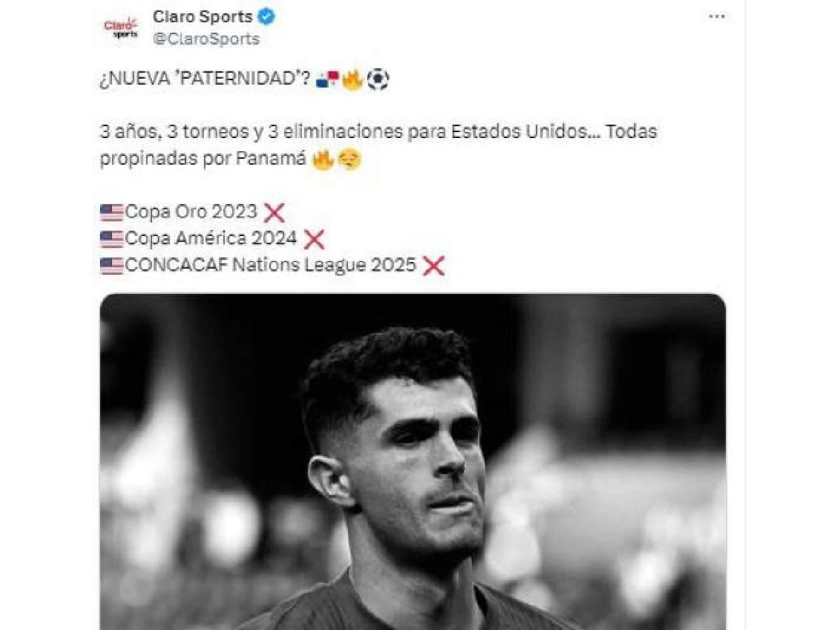840x630 pixels.
Task: Click the blue verified badge
Action: pyautogui.click(x=267, y=17)
